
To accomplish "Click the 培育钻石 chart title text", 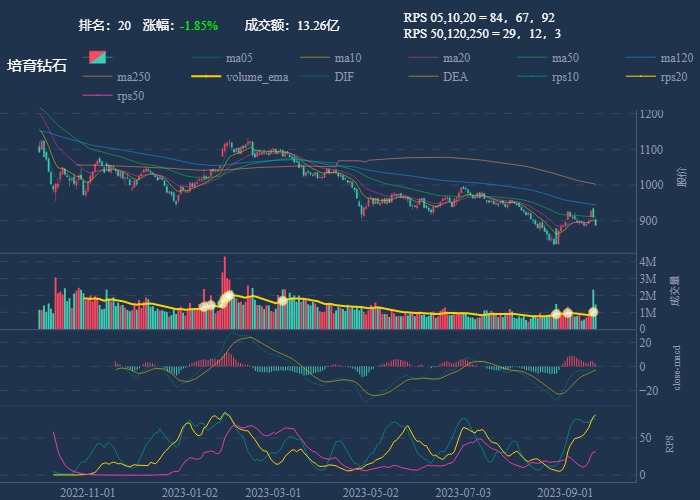I will 37,66.
